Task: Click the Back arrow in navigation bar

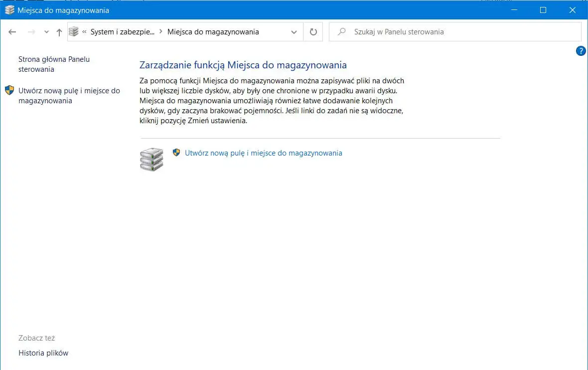Action: [12, 32]
